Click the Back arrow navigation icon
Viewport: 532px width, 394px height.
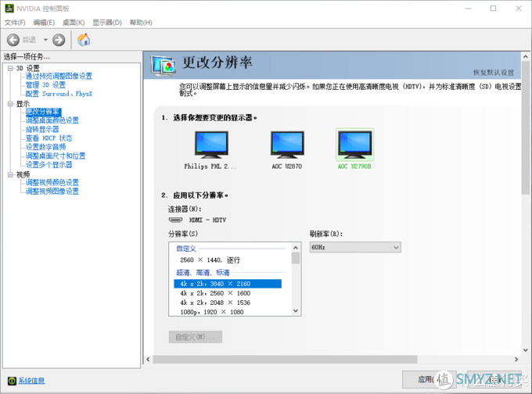[x=13, y=40]
